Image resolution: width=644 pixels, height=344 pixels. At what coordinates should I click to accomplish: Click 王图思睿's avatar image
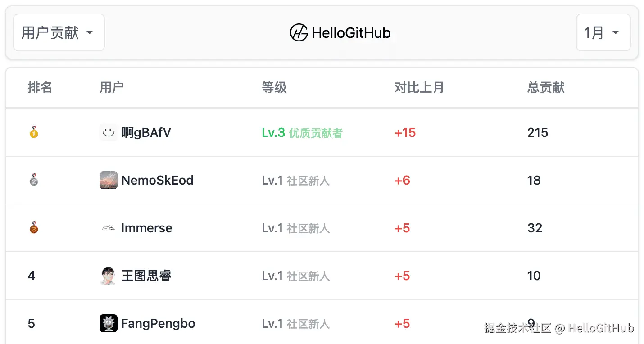point(108,276)
